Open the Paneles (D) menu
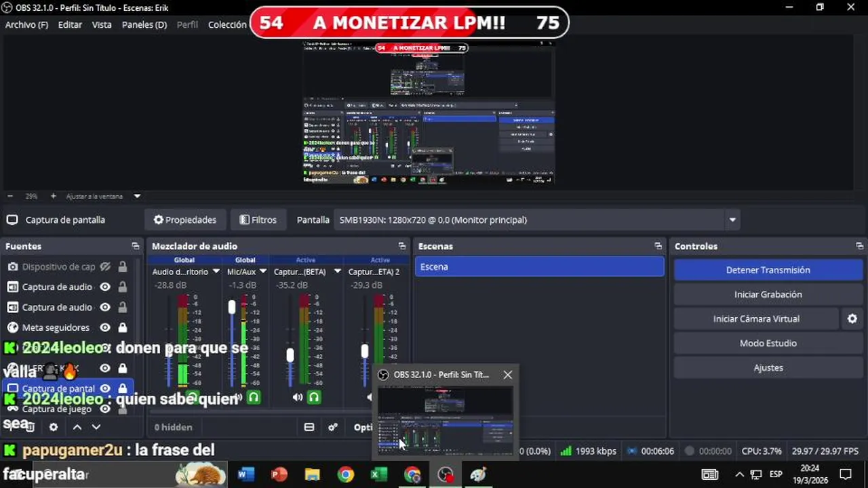Screen dimensions: 868x488 pyautogui.click(x=144, y=24)
